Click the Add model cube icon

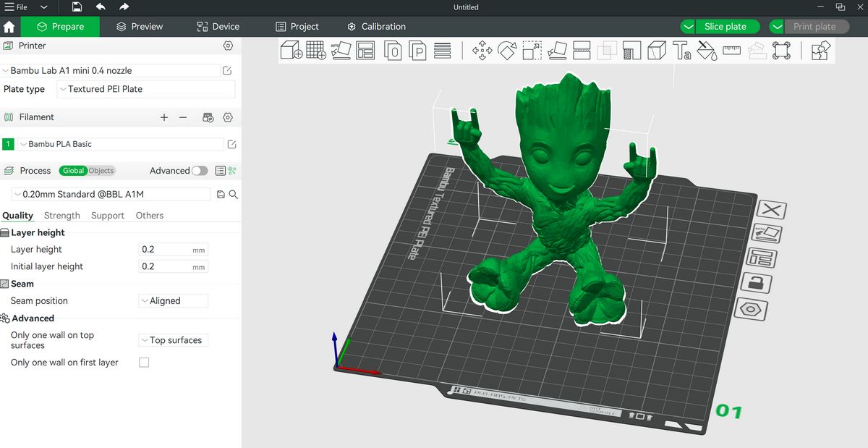click(291, 51)
